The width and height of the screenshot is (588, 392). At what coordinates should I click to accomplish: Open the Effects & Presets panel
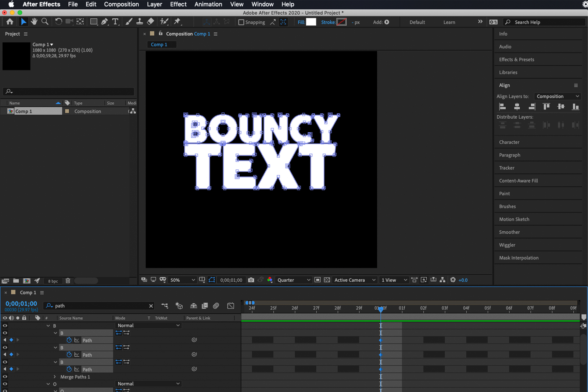click(x=516, y=59)
